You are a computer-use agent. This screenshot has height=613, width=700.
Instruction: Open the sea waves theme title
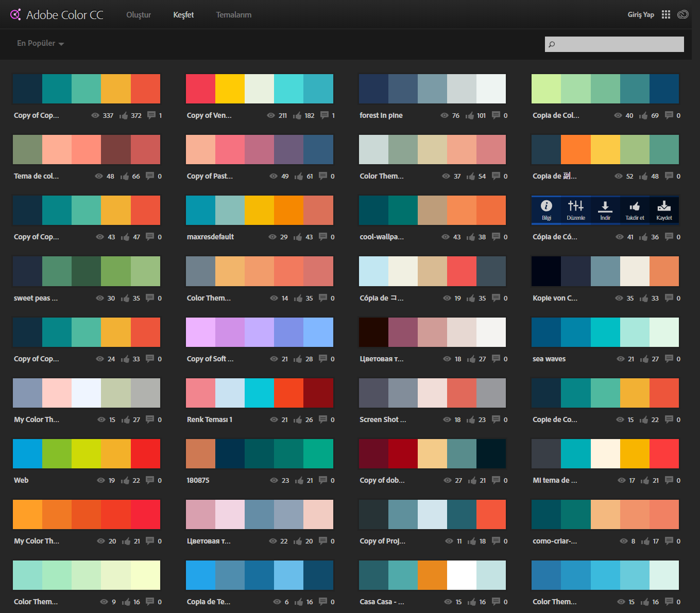[x=549, y=359]
